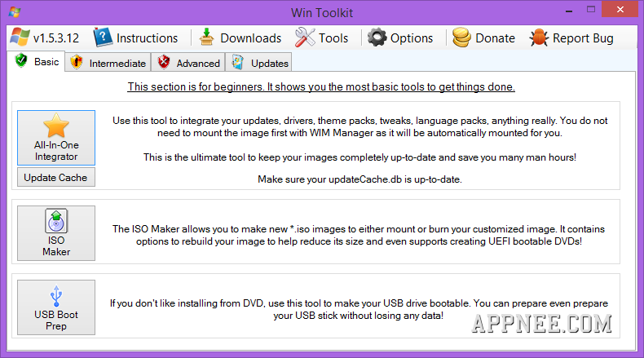
Task: Click the 'Make sure your updateCache.db' text
Action: pyautogui.click(x=359, y=179)
